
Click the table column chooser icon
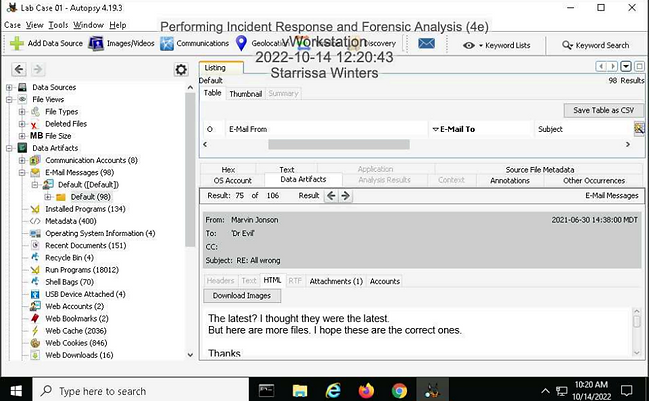tap(639, 129)
